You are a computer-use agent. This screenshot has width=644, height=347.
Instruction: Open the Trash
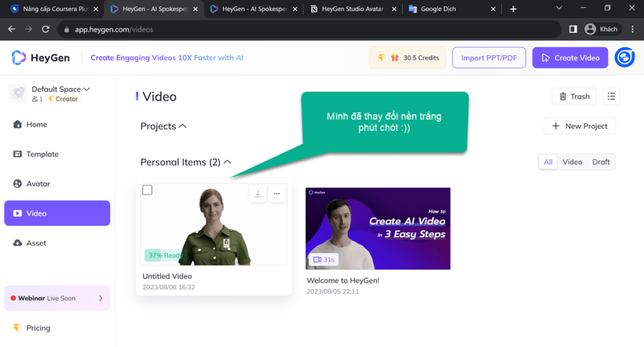[574, 97]
